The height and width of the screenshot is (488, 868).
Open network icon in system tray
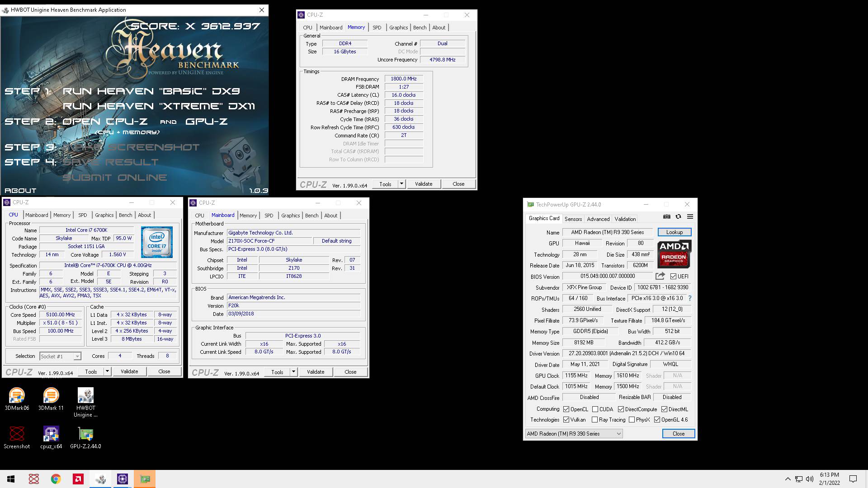click(x=799, y=479)
